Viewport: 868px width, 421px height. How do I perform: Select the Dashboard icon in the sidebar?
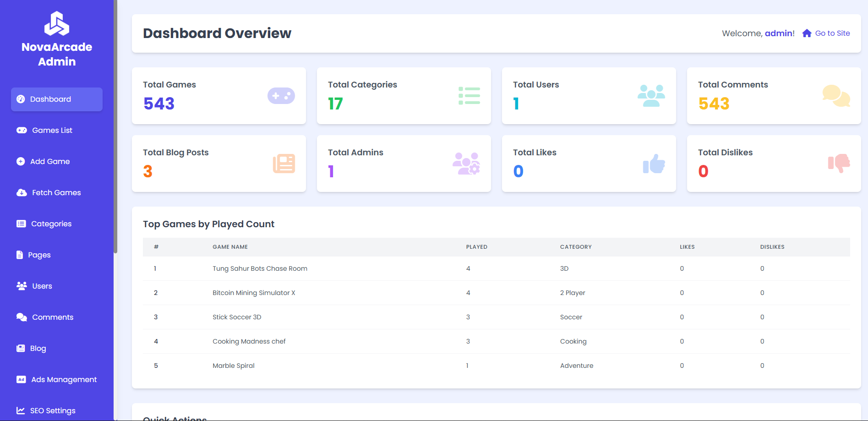pyautogui.click(x=21, y=99)
